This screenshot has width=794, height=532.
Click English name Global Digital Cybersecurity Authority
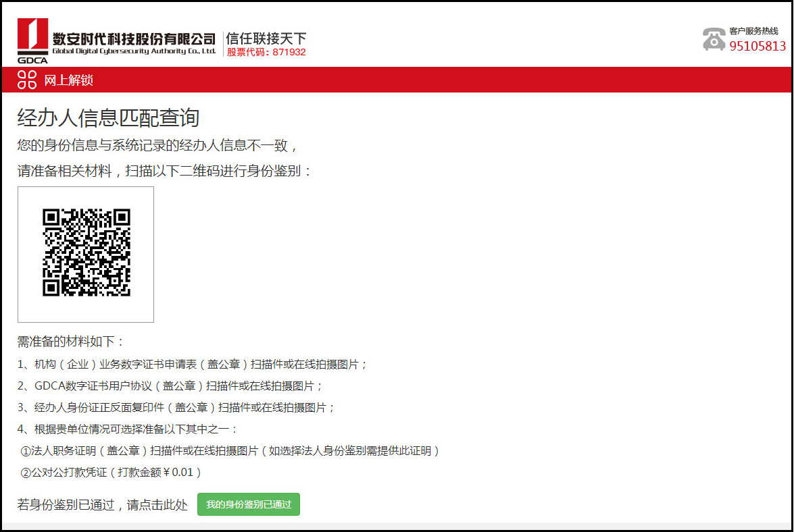click(x=134, y=51)
